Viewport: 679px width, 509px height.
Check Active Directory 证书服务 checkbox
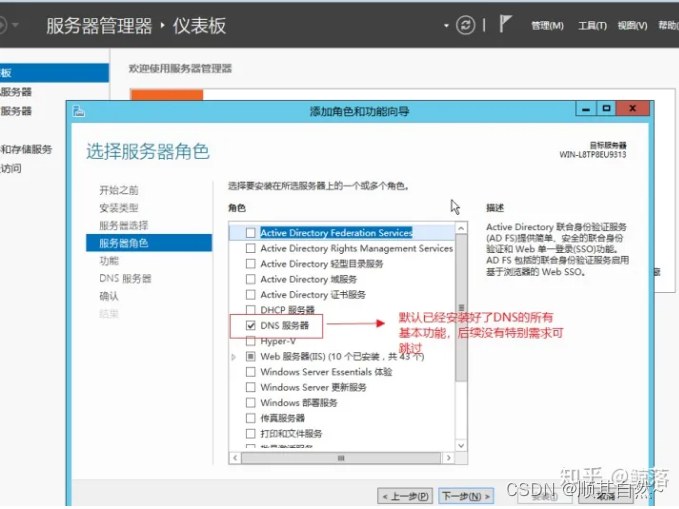250,295
